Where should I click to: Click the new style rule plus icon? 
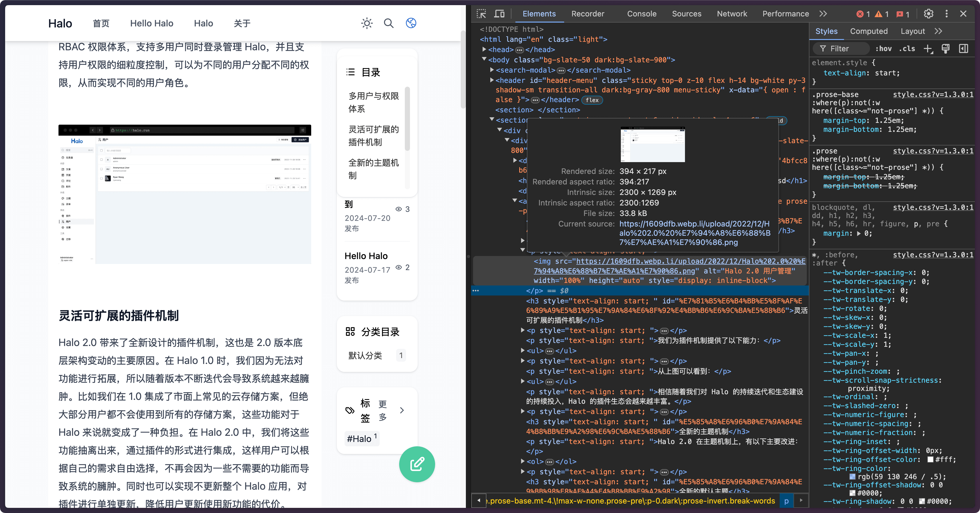(928, 49)
